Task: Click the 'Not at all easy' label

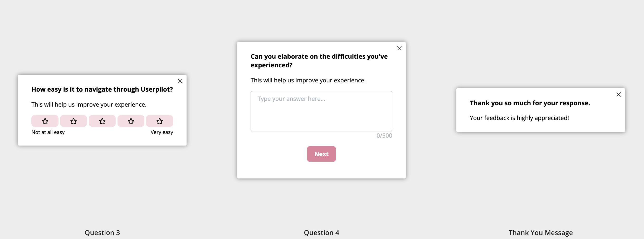Action: click(48, 132)
